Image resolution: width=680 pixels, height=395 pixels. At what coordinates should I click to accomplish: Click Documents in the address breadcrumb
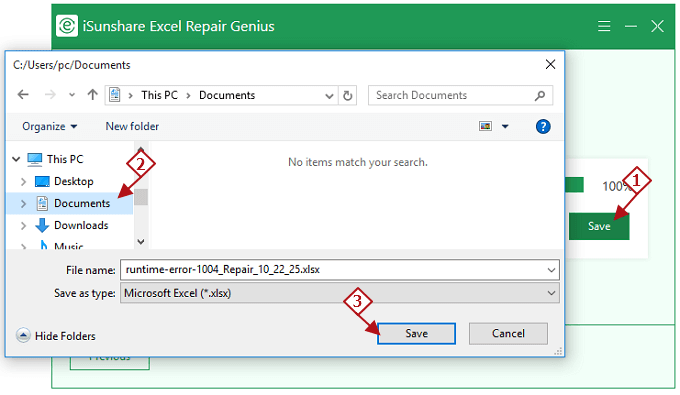tap(227, 95)
